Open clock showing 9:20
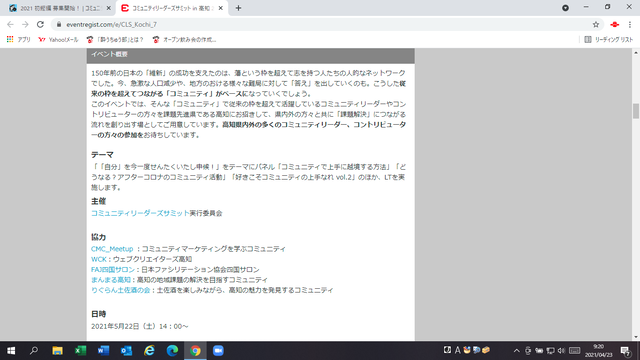Screen dimensions: 640x360 click(x=598, y=351)
